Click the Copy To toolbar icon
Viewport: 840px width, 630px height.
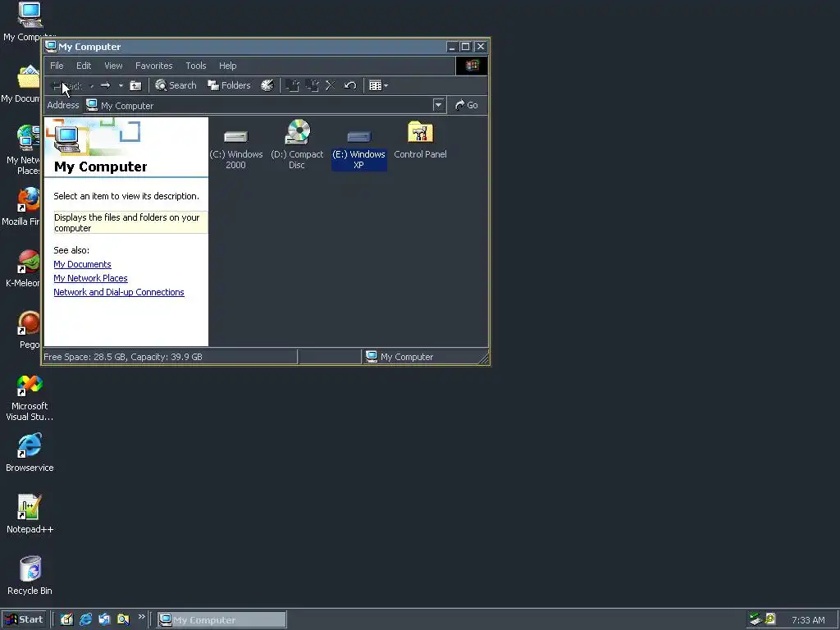coord(313,85)
